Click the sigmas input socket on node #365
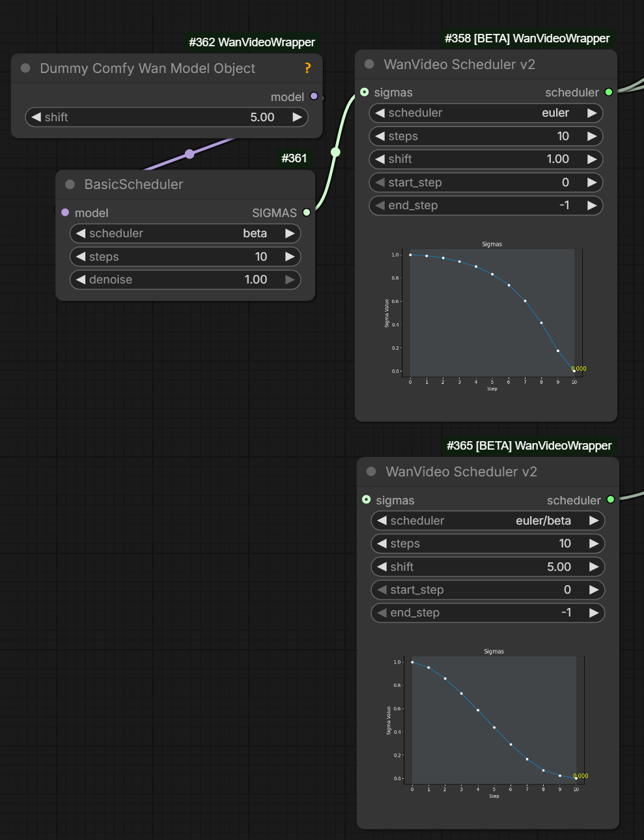 367,500
